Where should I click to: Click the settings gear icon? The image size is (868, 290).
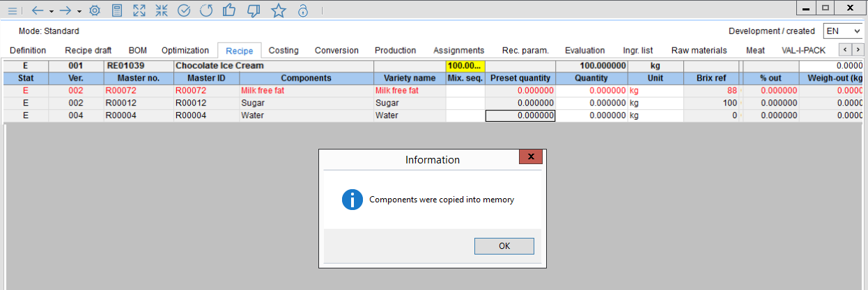point(95,10)
